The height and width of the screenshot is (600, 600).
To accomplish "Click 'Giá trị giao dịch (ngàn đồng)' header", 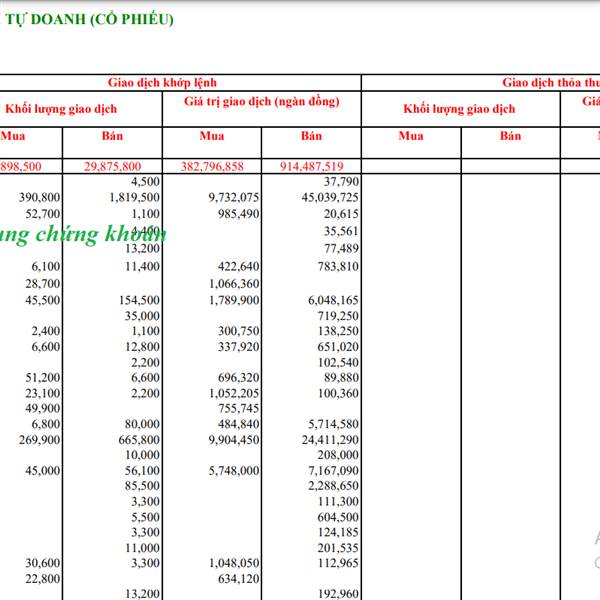I will 262,102.
